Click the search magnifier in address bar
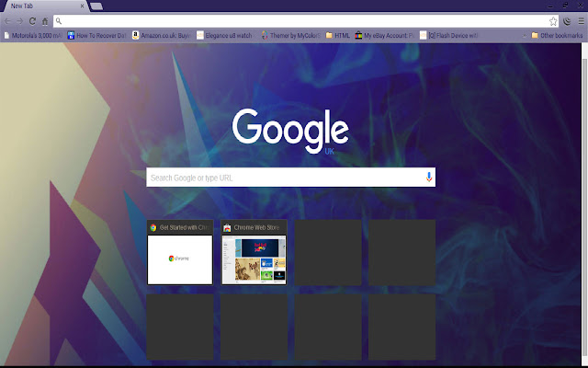This screenshot has height=368, width=588. [59, 21]
